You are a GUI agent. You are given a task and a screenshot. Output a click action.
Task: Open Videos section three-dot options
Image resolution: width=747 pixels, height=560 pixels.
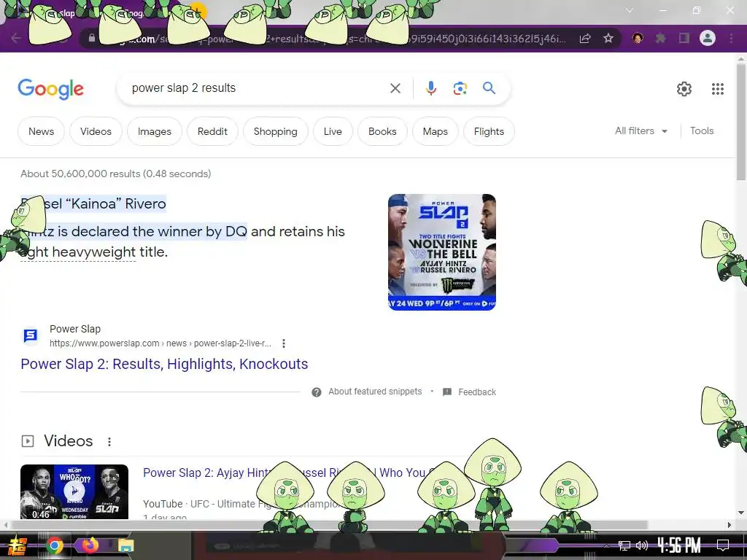pos(109,441)
